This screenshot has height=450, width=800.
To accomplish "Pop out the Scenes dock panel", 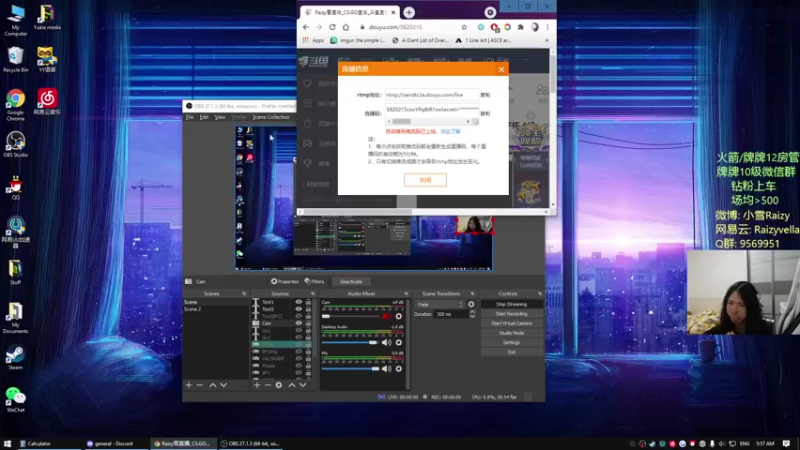I will [x=244, y=294].
